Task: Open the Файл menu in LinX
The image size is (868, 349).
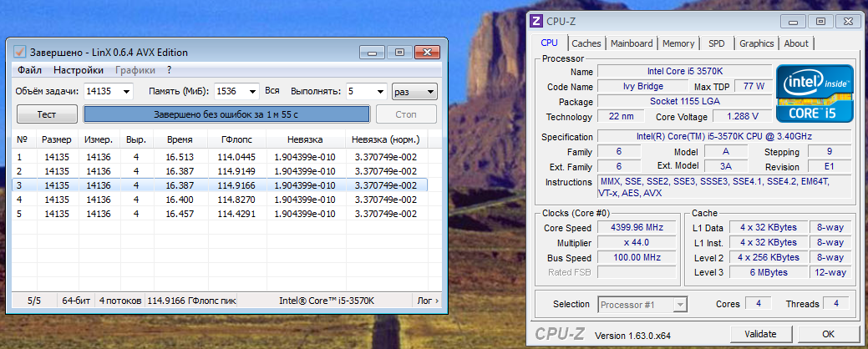Action: [x=29, y=70]
